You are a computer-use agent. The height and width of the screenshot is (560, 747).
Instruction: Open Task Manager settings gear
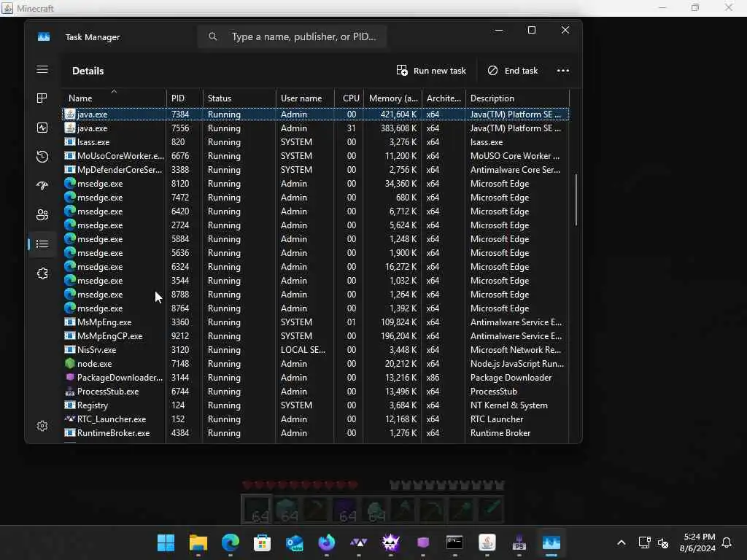[x=42, y=426]
